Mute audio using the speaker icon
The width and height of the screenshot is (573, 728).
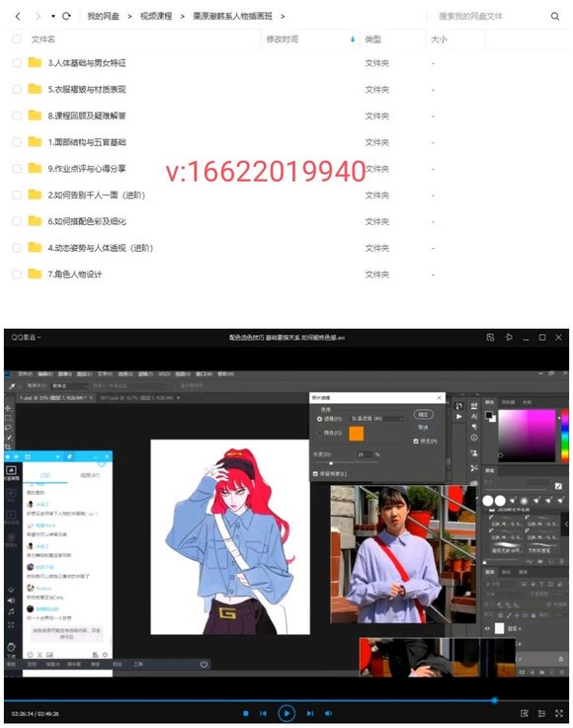pos(328,713)
